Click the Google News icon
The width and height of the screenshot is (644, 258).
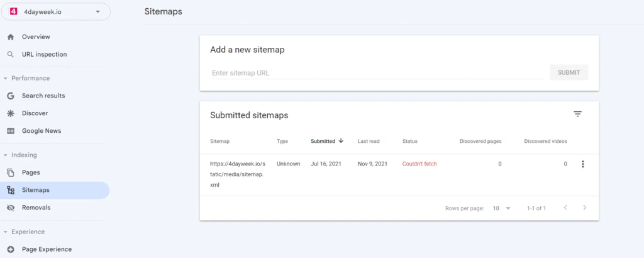tap(11, 131)
